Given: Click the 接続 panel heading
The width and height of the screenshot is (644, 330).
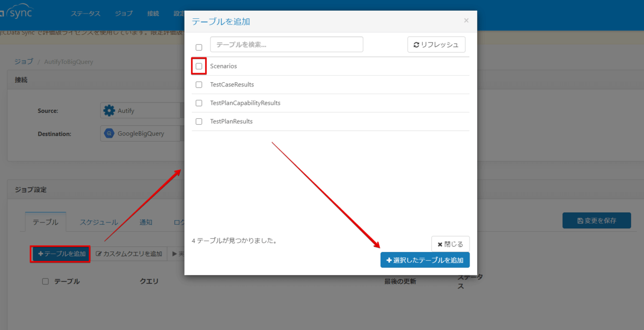Looking at the screenshot, I should [x=21, y=80].
